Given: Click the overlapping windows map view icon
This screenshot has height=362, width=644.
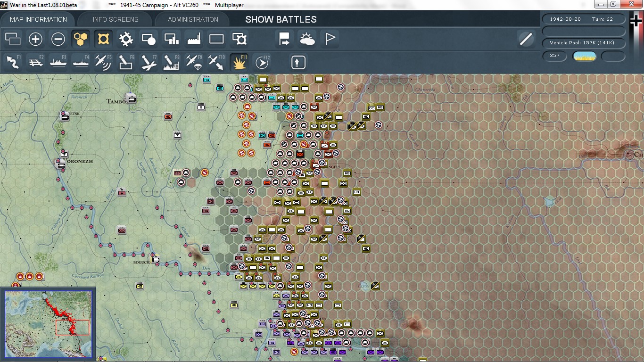Looking at the screenshot, I should tap(13, 39).
